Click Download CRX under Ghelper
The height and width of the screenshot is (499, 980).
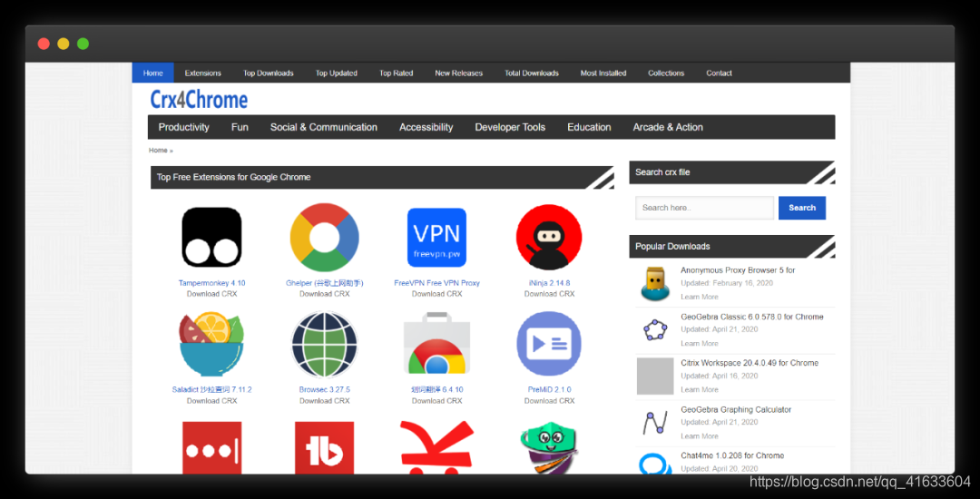coord(324,294)
